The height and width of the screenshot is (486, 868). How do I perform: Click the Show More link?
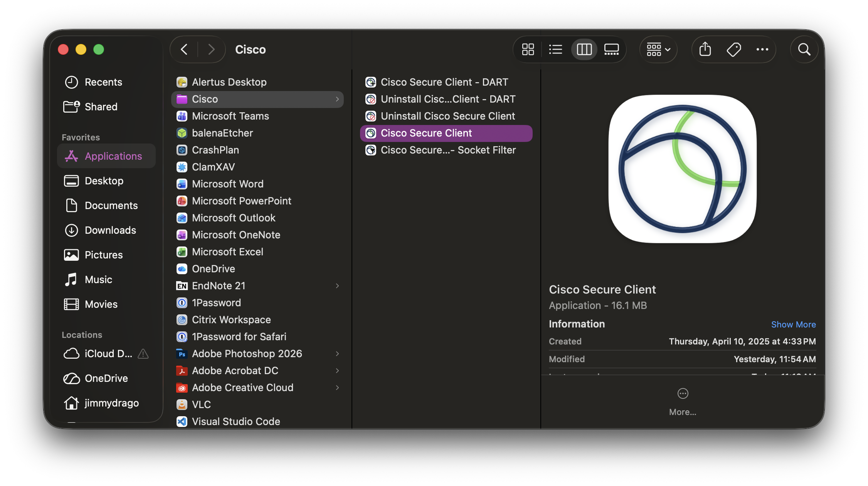pyautogui.click(x=793, y=324)
